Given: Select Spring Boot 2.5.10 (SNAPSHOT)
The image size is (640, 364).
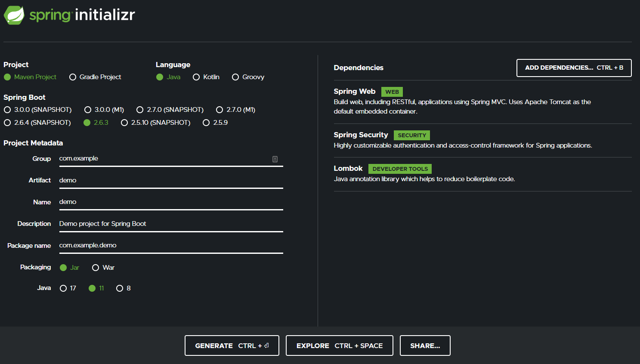Looking at the screenshot, I should coord(156,123).
